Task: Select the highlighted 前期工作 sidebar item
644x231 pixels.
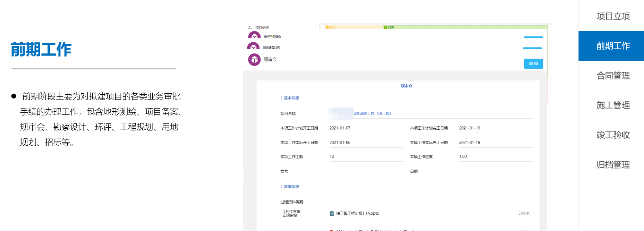Action: pos(611,46)
